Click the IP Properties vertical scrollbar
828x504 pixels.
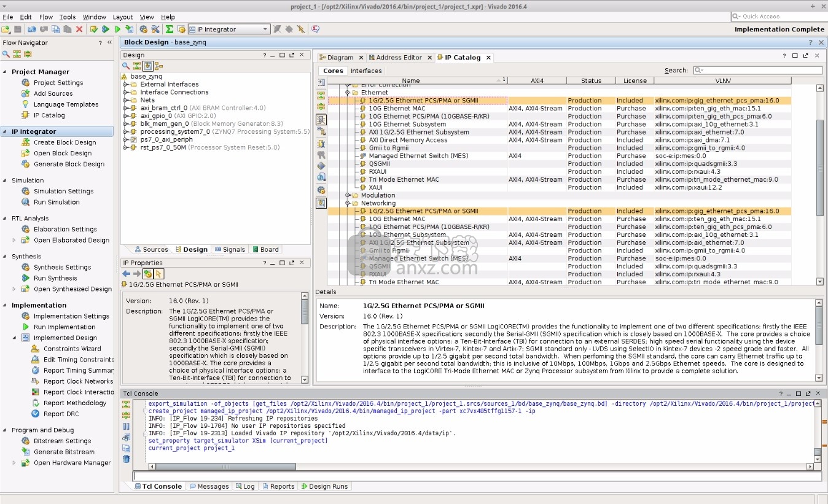(x=305, y=311)
